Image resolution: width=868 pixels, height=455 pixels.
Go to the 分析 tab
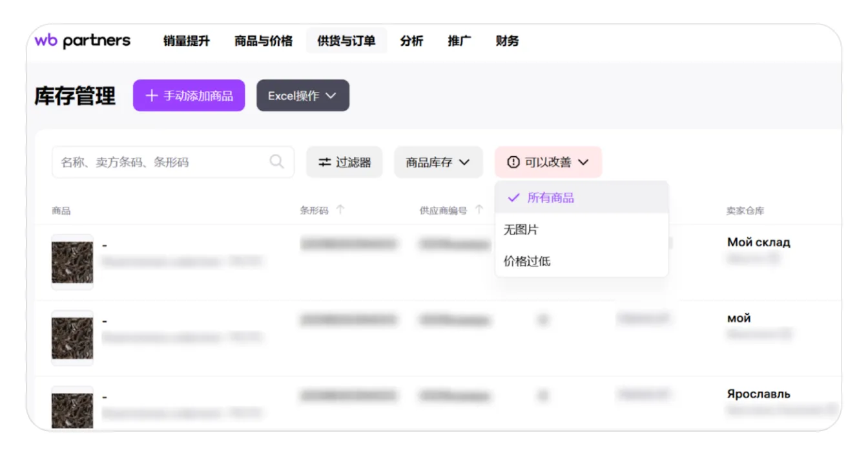411,41
